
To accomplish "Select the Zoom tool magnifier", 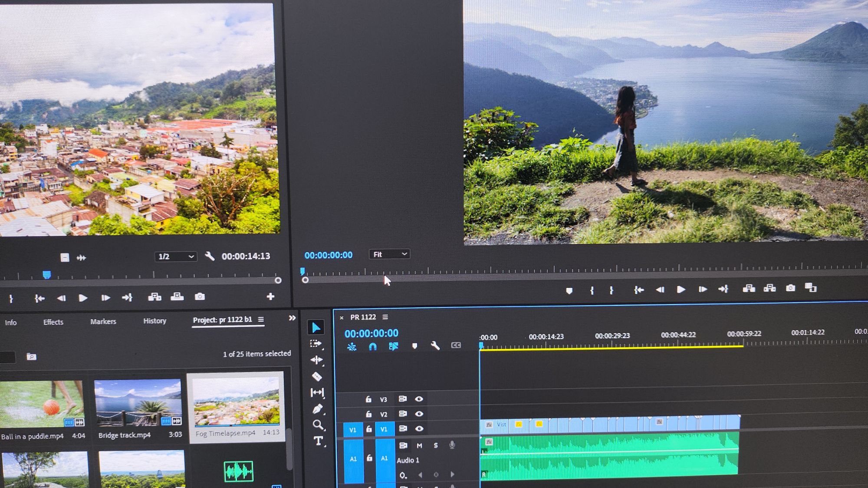I will tap(318, 425).
